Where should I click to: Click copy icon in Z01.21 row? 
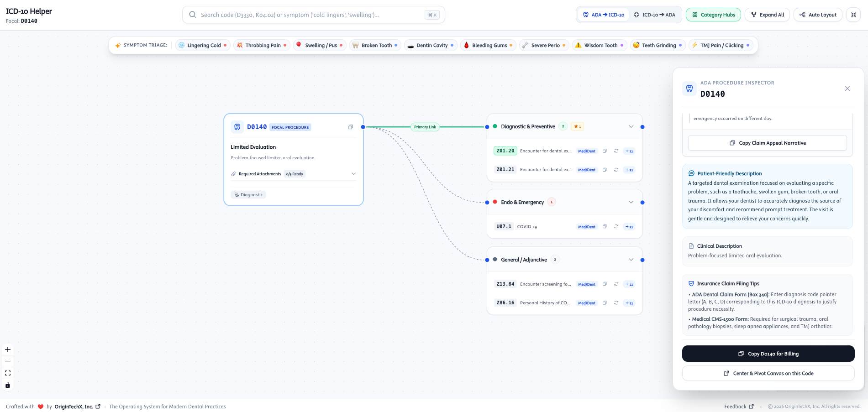(x=605, y=170)
